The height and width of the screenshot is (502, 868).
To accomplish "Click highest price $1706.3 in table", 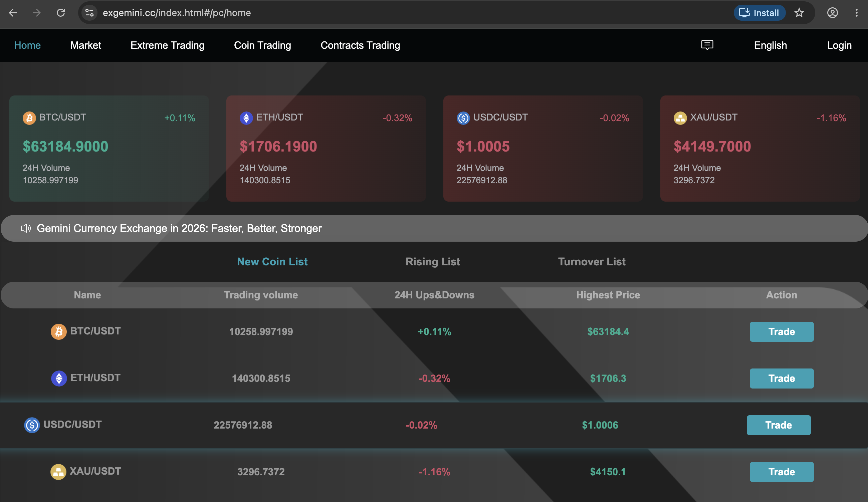I will pyautogui.click(x=608, y=379).
